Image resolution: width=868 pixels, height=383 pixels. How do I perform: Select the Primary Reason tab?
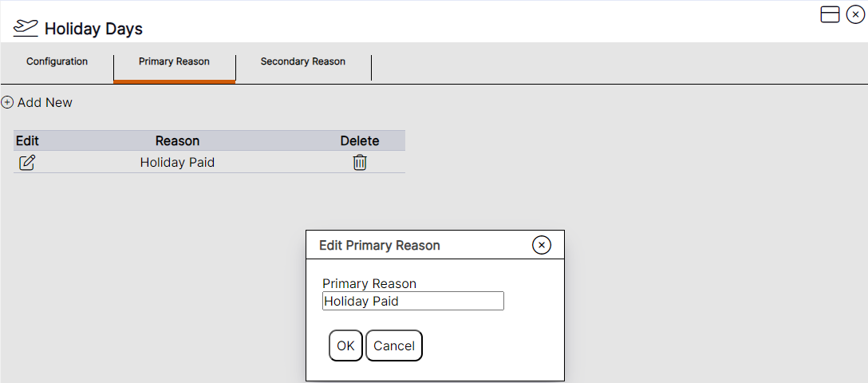(174, 61)
